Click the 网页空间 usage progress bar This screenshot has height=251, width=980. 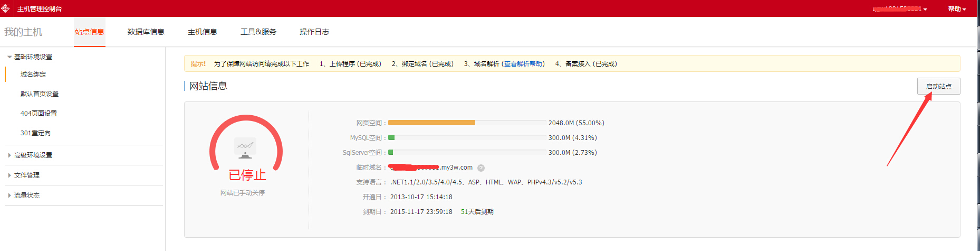467,123
